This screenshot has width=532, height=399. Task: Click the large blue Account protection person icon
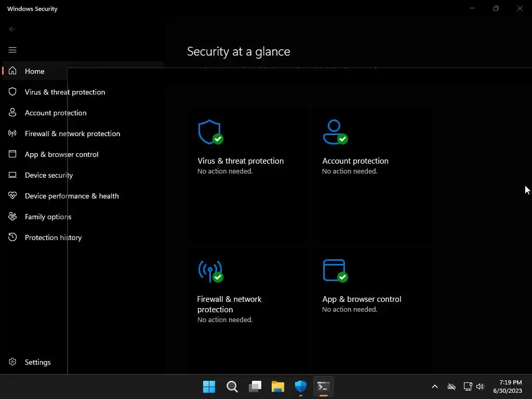click(334, 131)
